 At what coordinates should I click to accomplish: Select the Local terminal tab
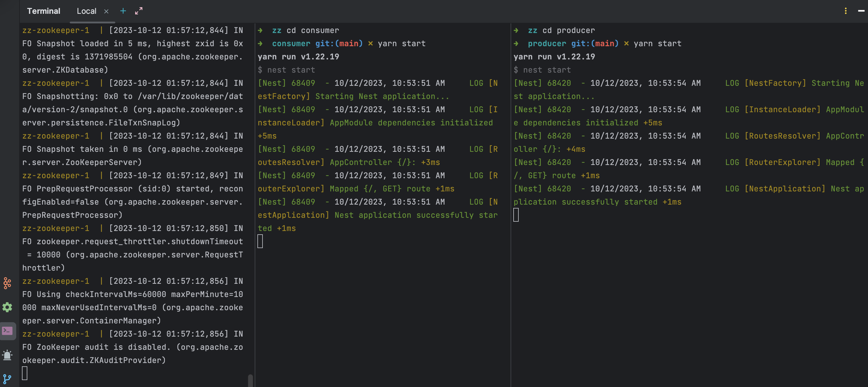pyautogui.click(x=86, y=11)
